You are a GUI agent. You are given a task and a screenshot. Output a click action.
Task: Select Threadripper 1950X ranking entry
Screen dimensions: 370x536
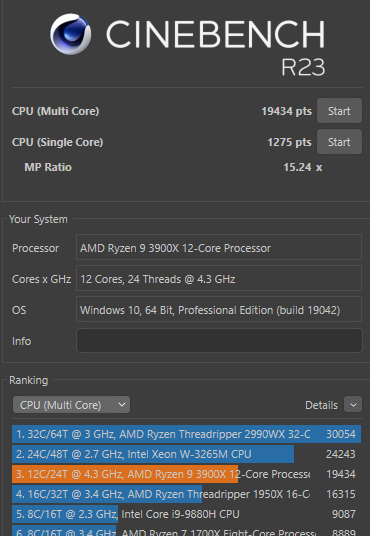click(186, 494)
